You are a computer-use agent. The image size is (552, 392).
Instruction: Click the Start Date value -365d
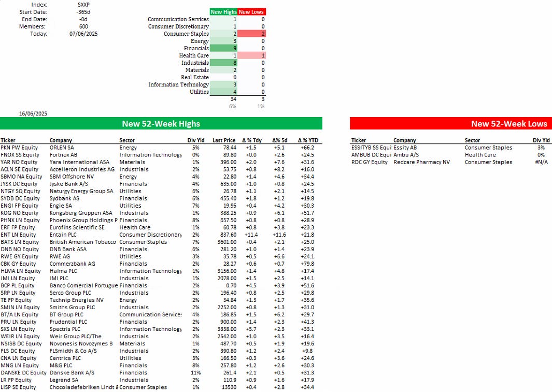point(83,12)
